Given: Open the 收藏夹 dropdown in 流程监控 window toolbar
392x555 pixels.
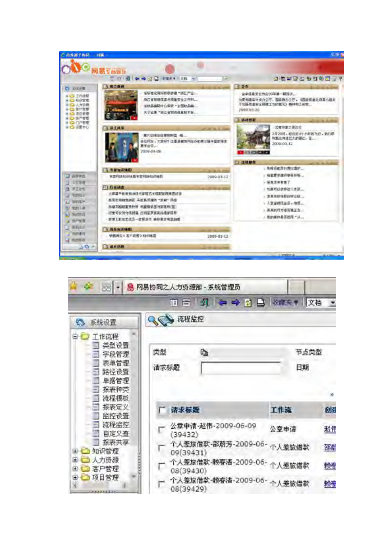Looking at the screenshot, I should (285, 303).
